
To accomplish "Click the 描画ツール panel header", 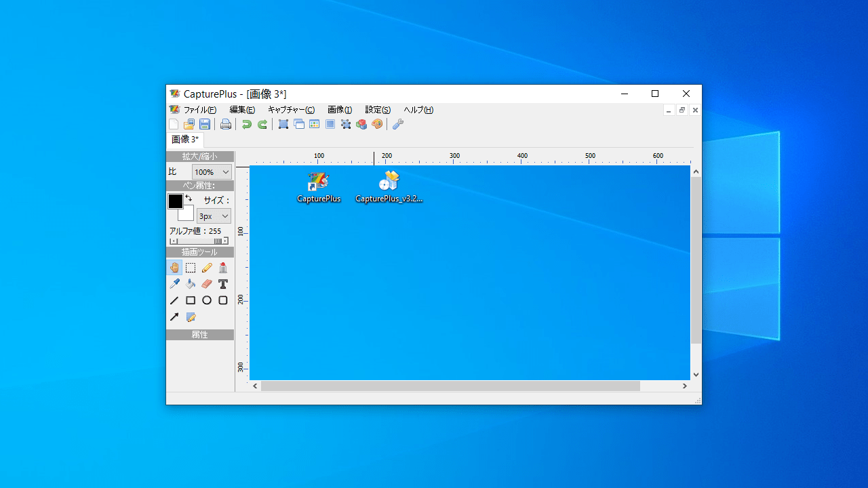I will point(200,252).
